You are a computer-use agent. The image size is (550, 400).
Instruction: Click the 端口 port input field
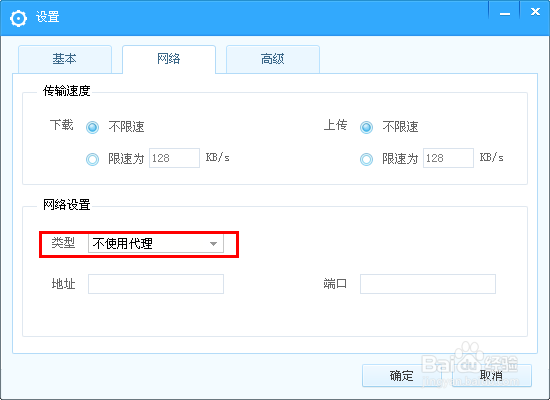pos(428,284)
